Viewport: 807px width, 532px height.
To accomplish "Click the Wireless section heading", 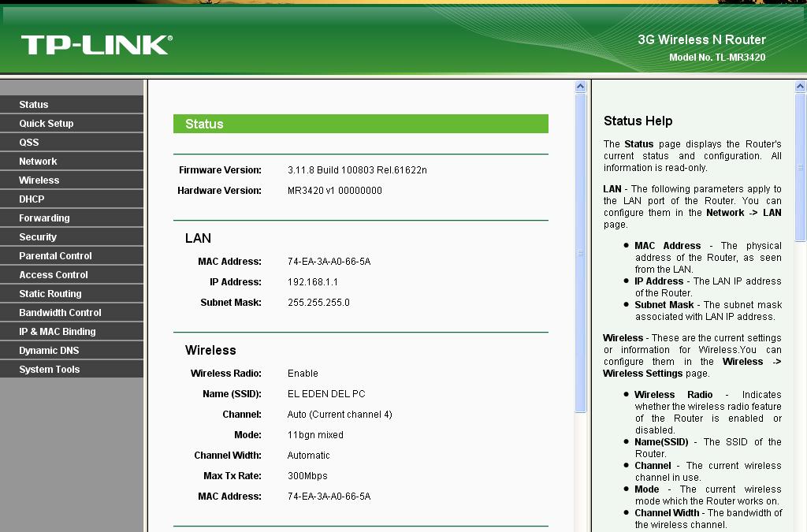I will pyautogui.click(x=210, y=351).
